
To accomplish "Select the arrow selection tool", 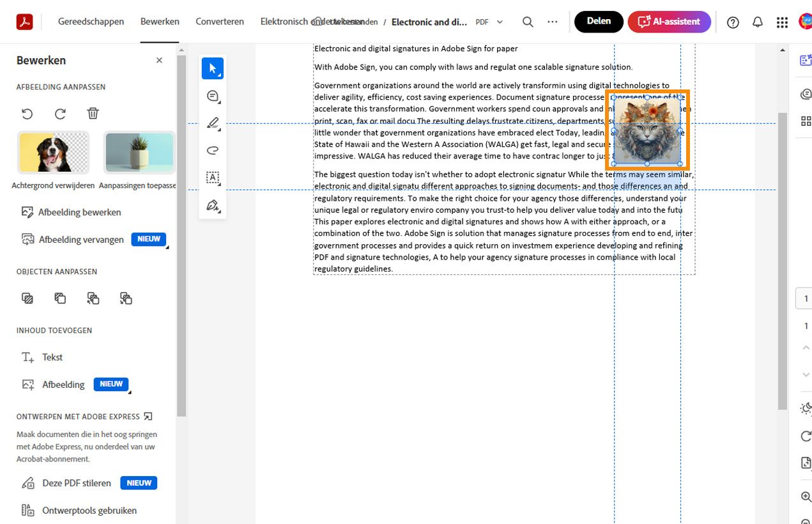I will coord(212,68).
